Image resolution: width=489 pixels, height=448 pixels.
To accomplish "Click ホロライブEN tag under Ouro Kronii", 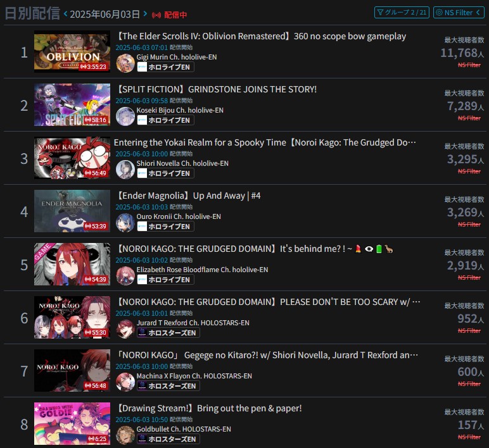I will coord(165,227).
